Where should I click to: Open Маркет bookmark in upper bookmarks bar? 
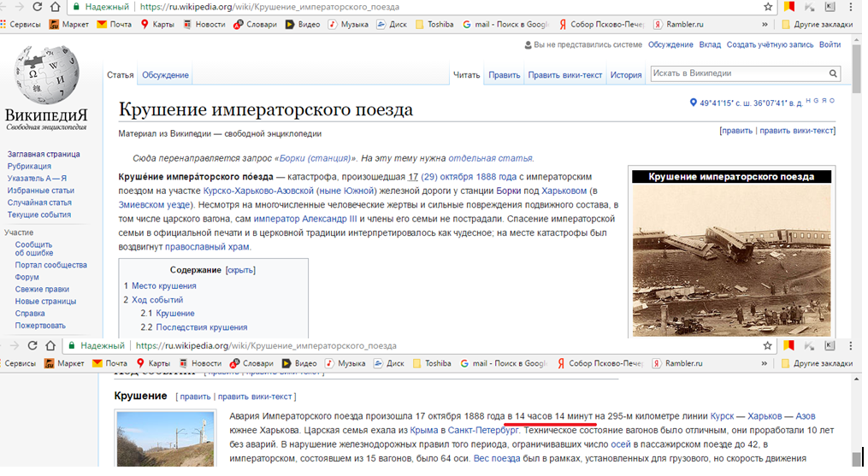(x=68, y=24)
